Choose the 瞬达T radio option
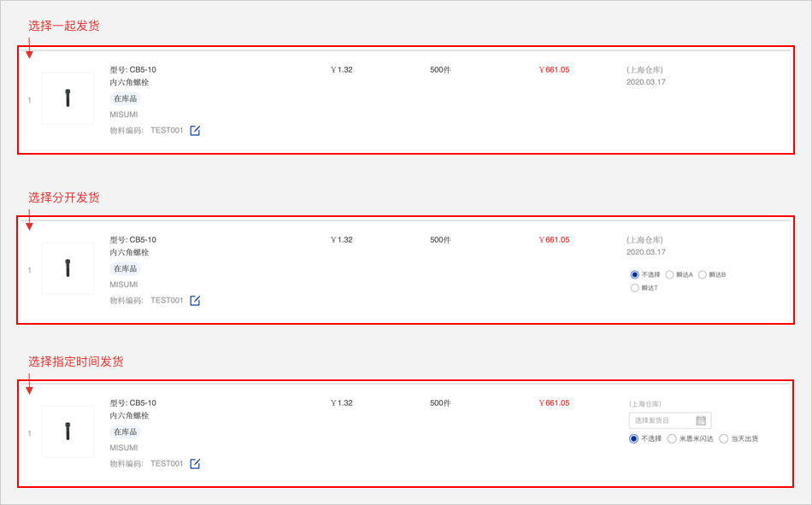 [635, 288]
